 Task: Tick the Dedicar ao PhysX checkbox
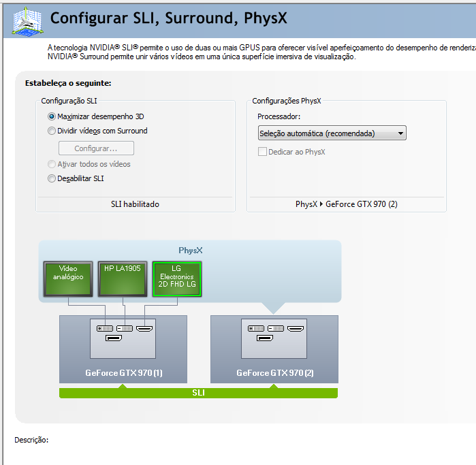coord(262,152)
